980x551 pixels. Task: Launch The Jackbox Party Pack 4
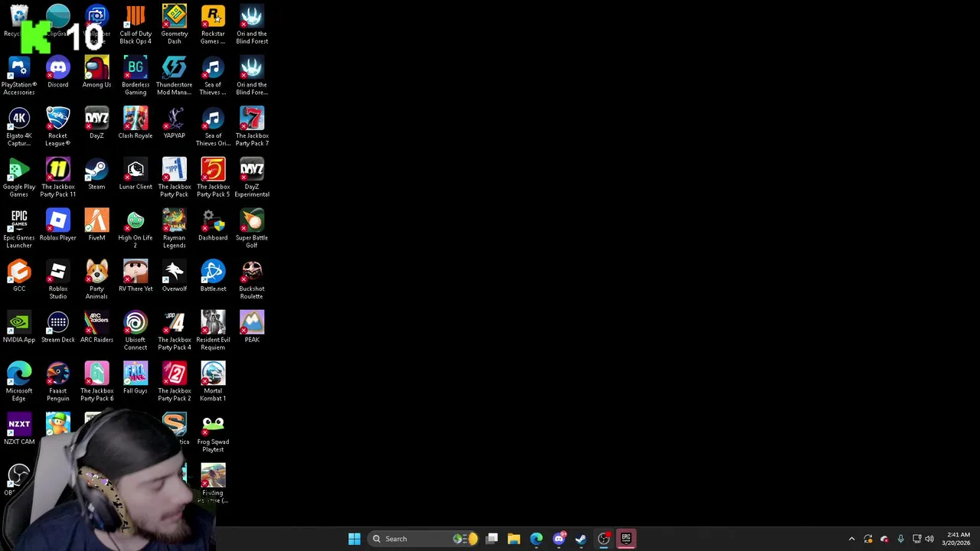point(174,331)
